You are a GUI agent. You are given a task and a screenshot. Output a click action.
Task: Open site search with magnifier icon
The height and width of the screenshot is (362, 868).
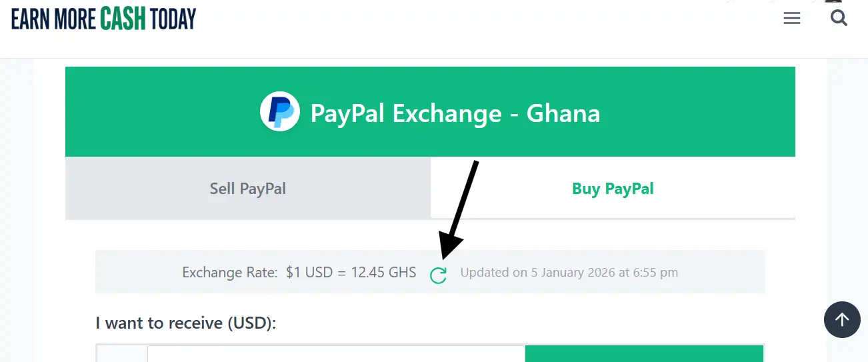coord(839,18)
